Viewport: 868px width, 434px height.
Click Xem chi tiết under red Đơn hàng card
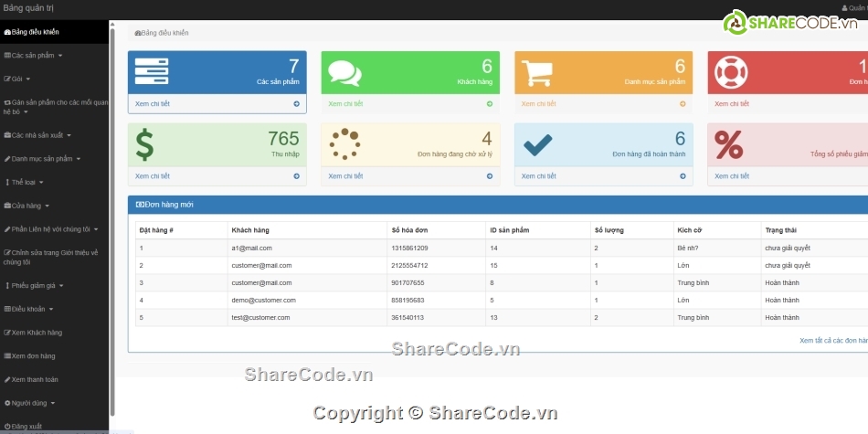[x=732, y=104]
